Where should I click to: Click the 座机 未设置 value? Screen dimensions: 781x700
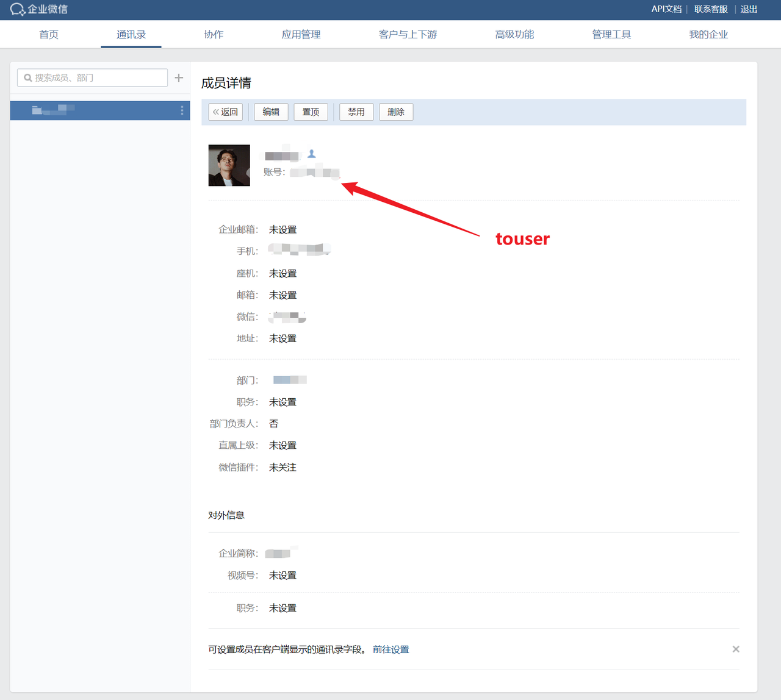283,274
